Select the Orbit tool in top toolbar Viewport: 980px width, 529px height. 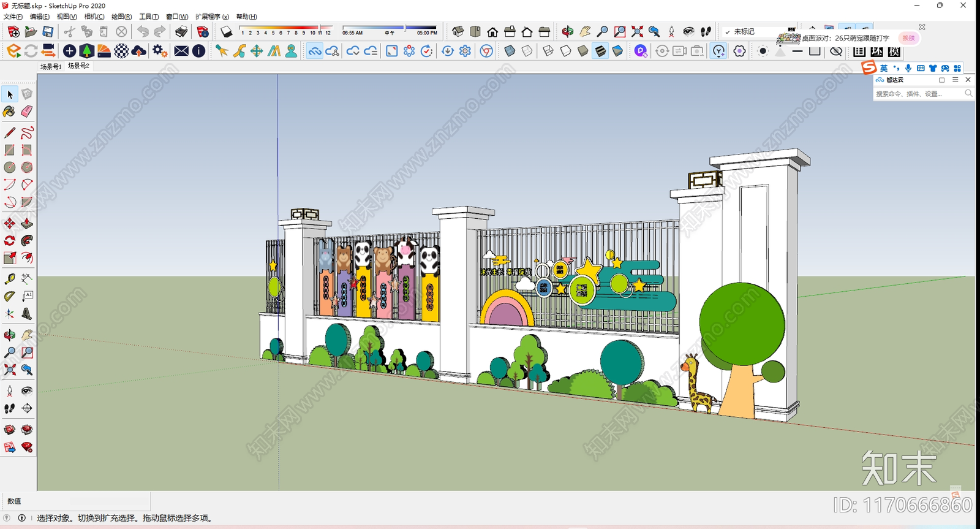568,32
